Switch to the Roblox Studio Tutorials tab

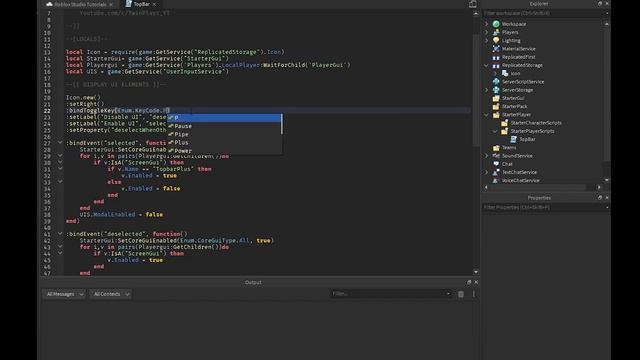click(80, 4)
